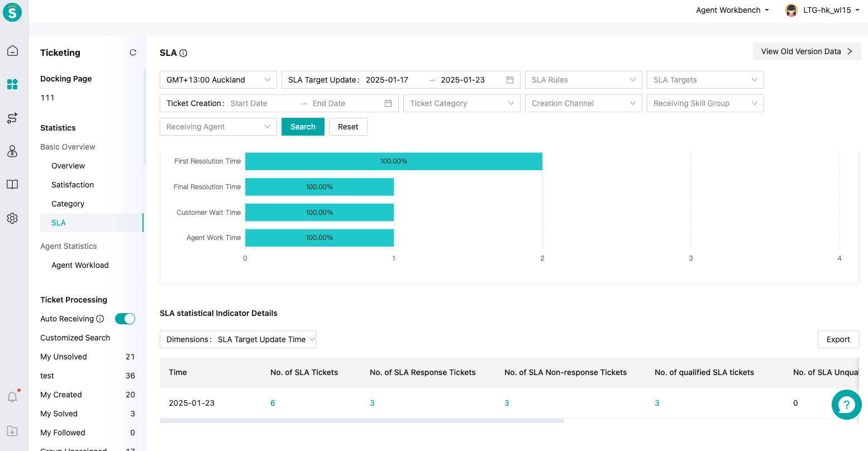
Task: Click the SLA Target Update calendar icon
Action: point(510,80)
